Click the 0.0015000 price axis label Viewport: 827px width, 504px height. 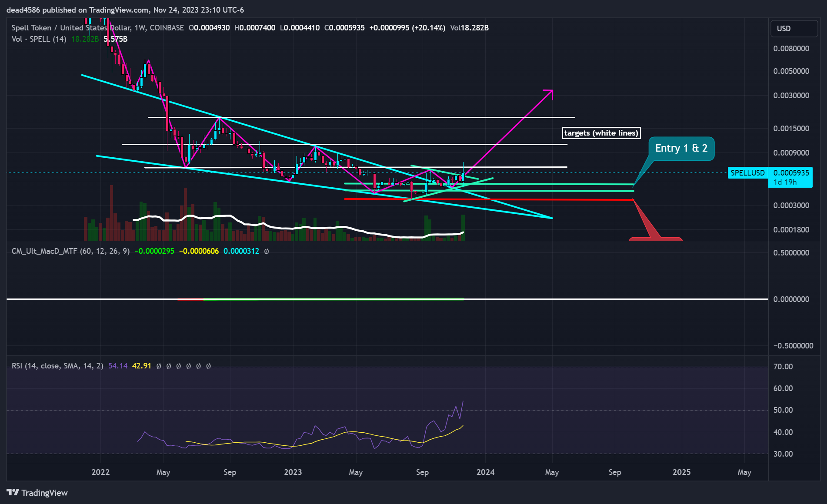pos(791,129)
